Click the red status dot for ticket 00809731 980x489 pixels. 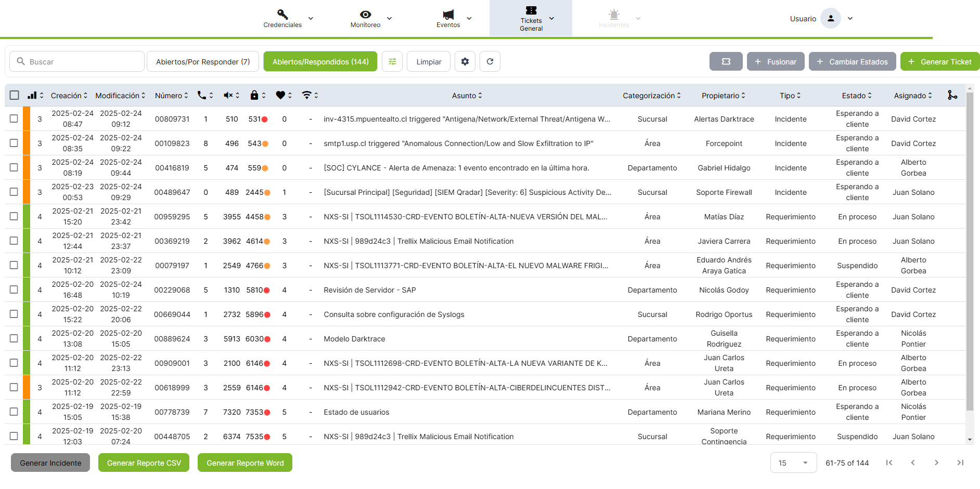265,119
